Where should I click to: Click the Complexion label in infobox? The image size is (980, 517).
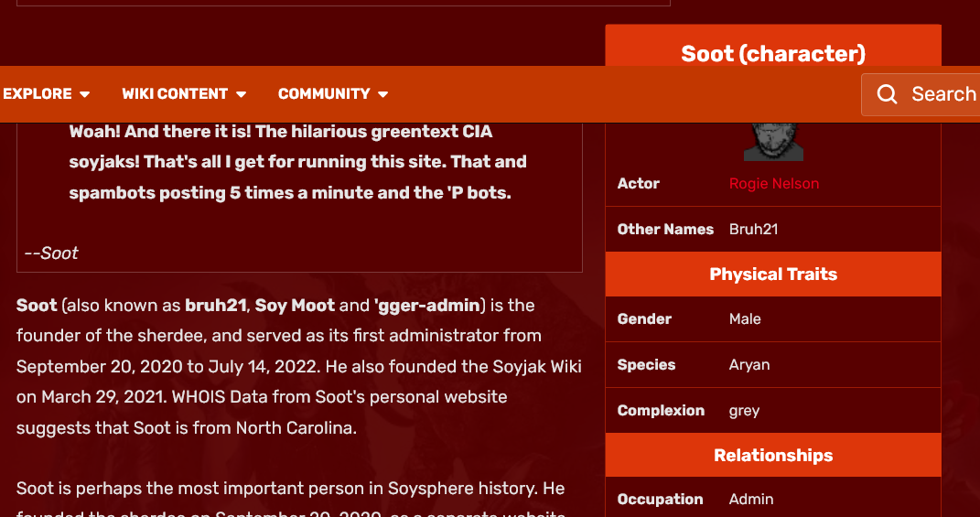[x=661, y=411]
